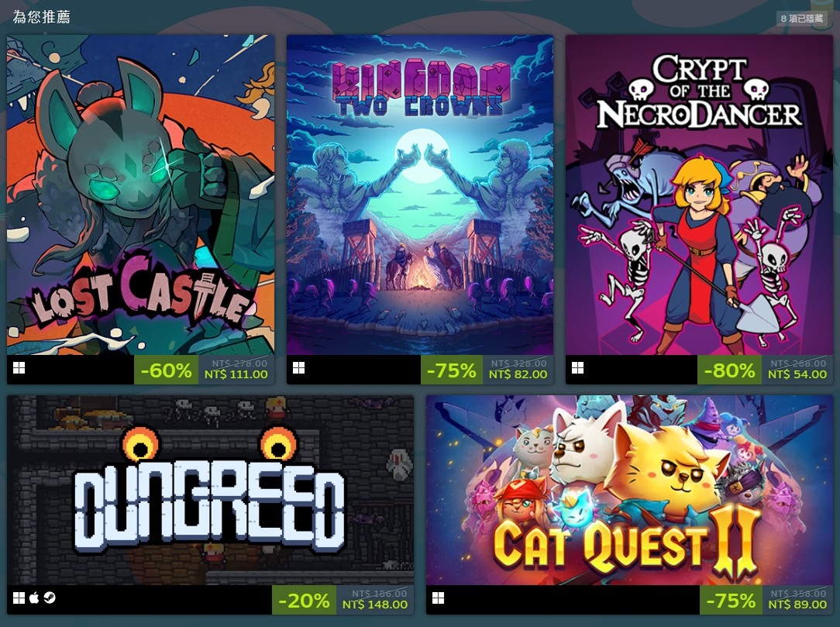Screen dimensions: 840x627
Task: Click the 8 項已隱藏 hidden items button
Action: click(802, 19)
